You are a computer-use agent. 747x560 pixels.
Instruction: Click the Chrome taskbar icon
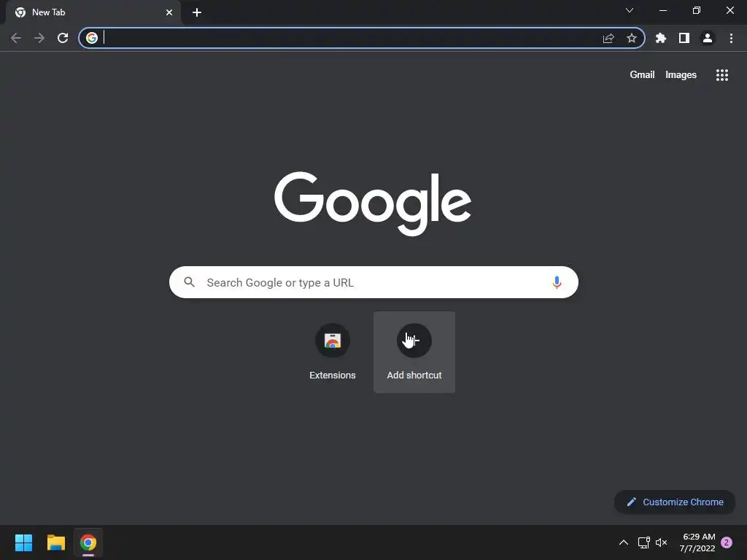coord(88,542)
